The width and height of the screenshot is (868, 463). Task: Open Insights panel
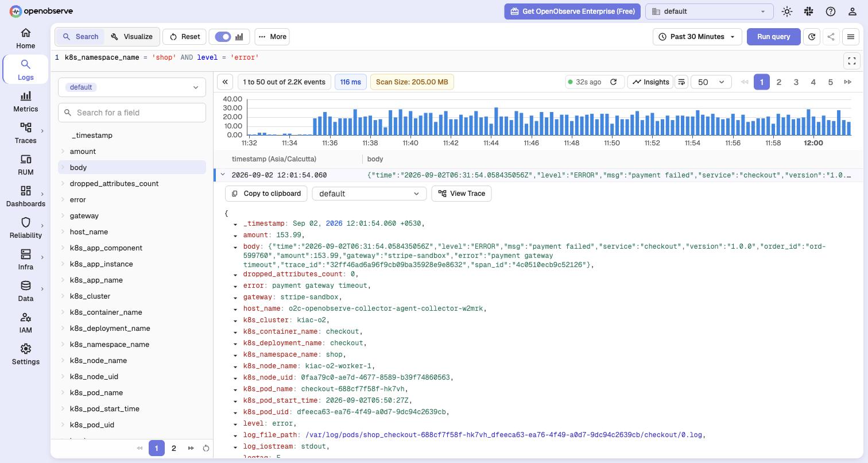(650, 82)
